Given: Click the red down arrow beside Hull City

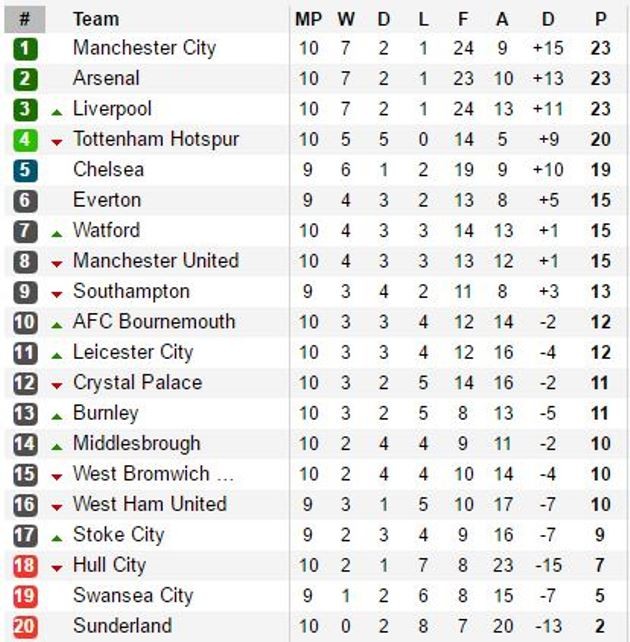Looking at the screenshot, I should [x=57, y=568].
